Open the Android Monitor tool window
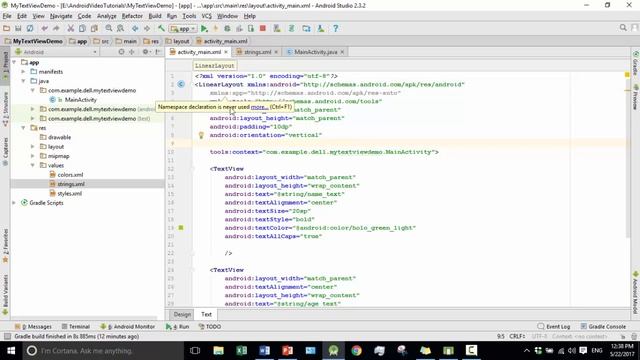The height and width of the screenshot is (360, 640). 127,327
